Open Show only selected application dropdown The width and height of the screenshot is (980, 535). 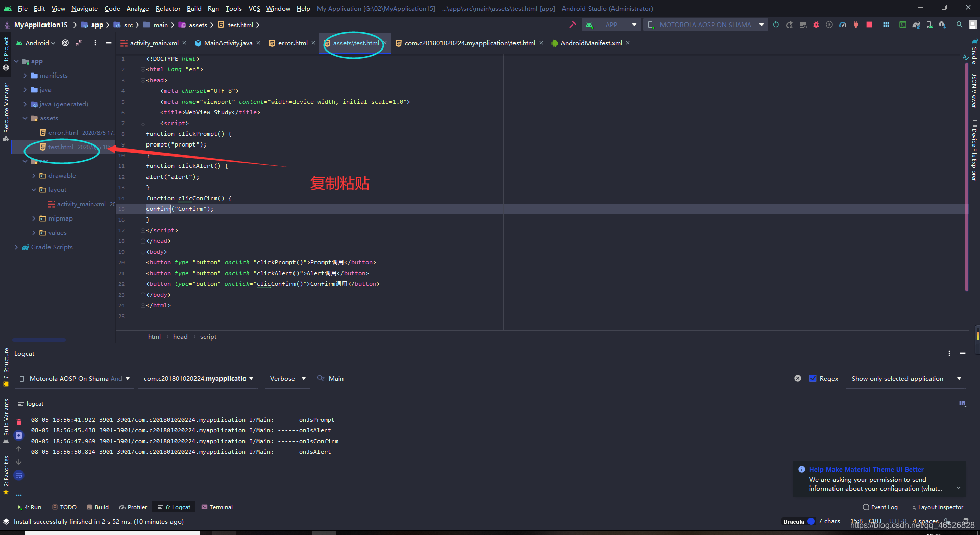tap(906, 378)
